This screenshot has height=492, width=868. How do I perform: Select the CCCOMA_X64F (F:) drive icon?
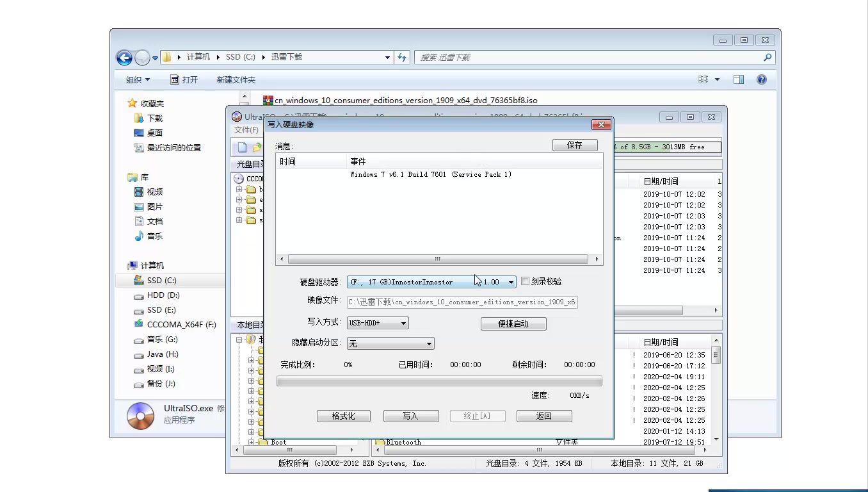coord(138,325)
